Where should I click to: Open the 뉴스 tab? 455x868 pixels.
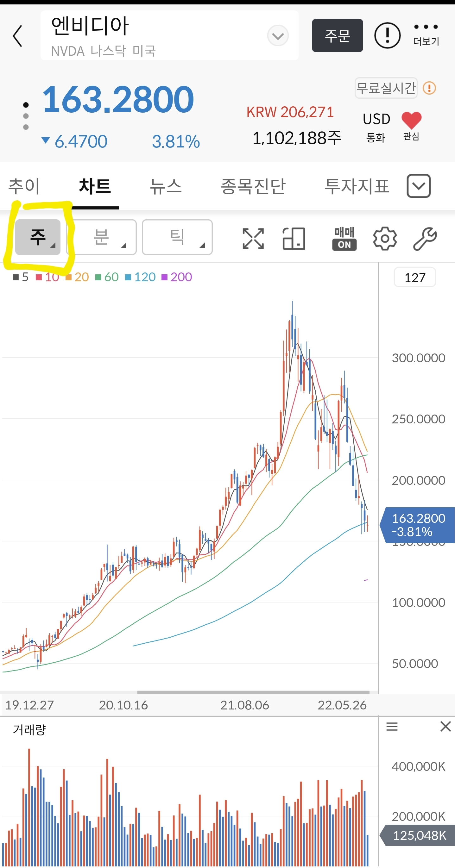click(166, 186)
